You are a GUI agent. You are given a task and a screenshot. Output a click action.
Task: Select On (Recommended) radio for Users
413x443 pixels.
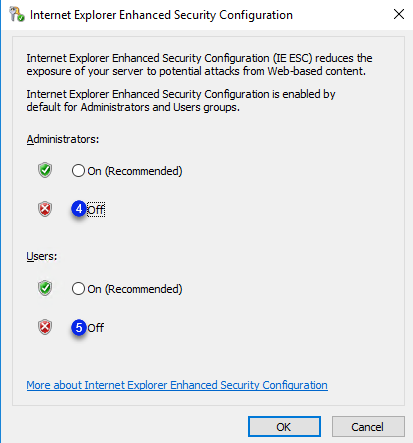[x=78, y=289]
